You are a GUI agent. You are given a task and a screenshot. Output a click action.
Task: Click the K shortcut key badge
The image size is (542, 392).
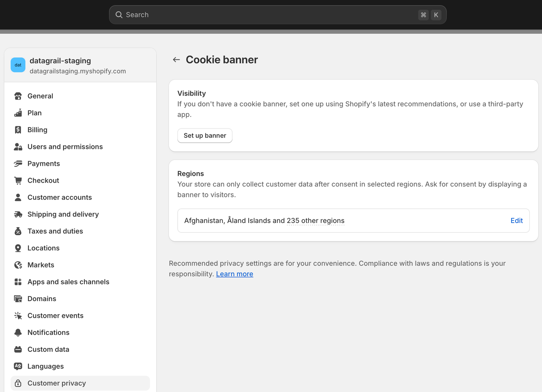(x=436, y=15)
